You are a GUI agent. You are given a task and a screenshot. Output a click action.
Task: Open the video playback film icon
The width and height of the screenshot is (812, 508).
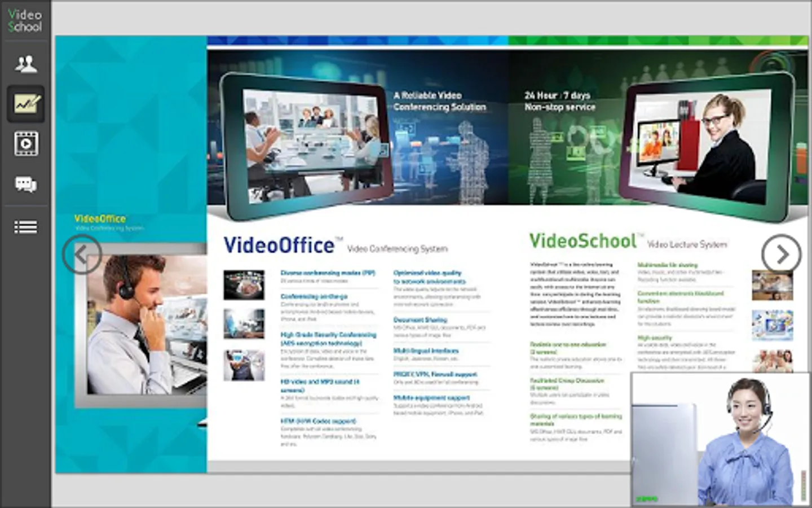coord(26,144)
